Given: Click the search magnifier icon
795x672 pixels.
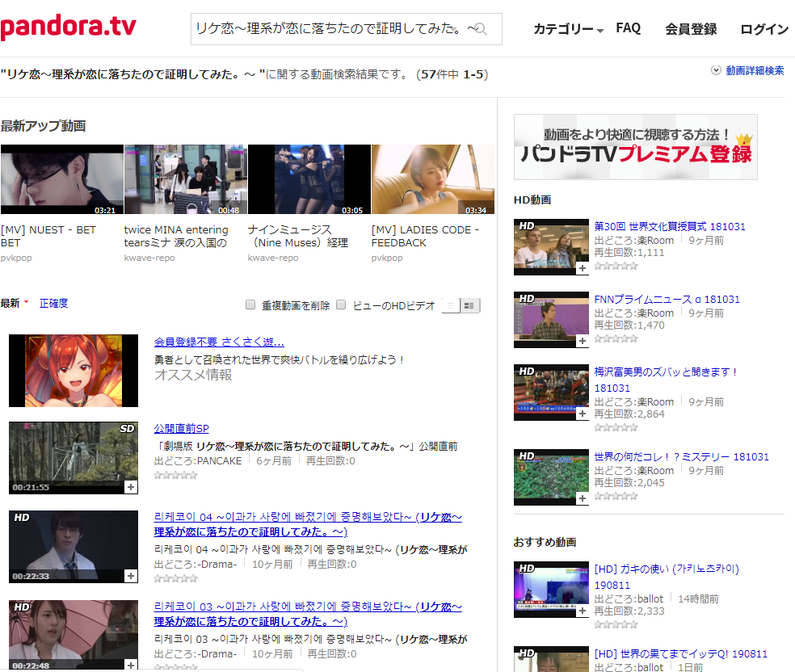Looking at the screenshot, I should pyautogui.click(x=481, y=29).
